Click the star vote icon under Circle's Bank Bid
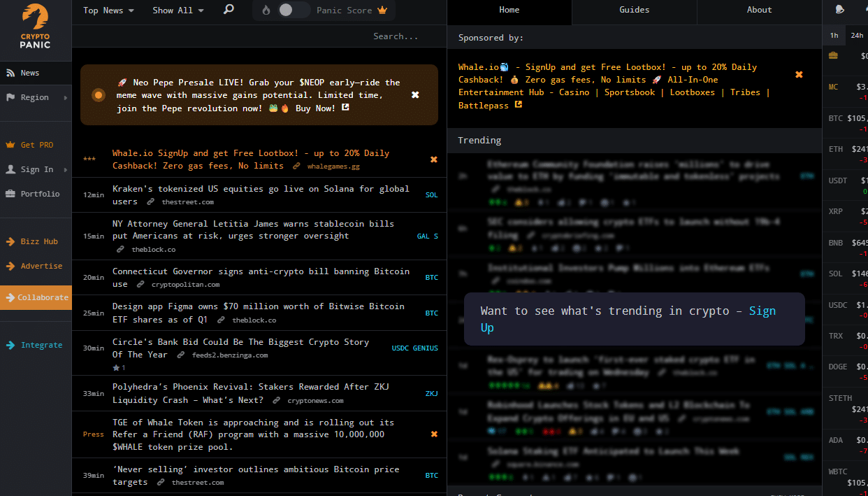868x496 pixels. click(x=117, y=367)
